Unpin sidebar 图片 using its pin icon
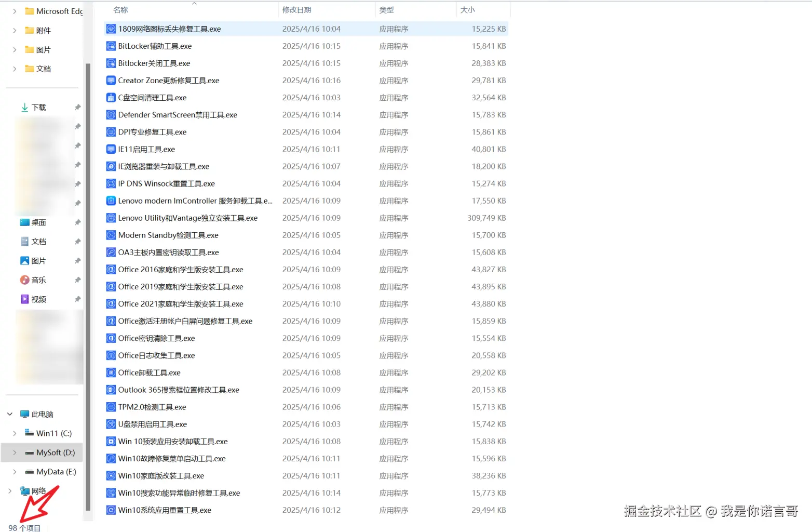The height and width of the screenshot is (532, 812). [x=77, y=261]
